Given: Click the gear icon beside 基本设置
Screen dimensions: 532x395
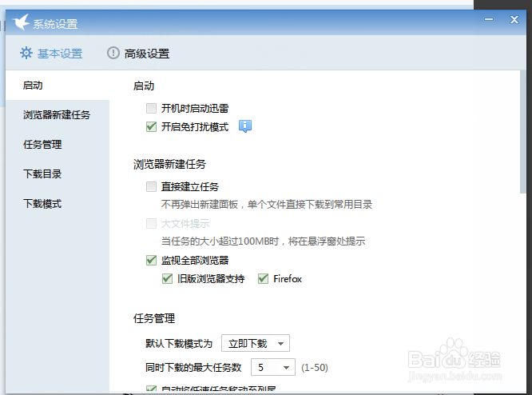Looking at the screenshot, I should [26, 53].
